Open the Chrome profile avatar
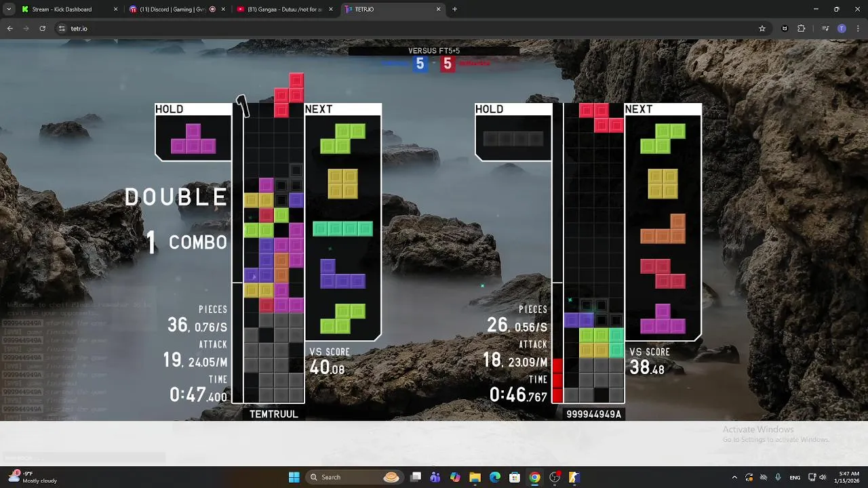Viewport: 868px width, 488px height. pyautogui.click(x=842, y=28)
